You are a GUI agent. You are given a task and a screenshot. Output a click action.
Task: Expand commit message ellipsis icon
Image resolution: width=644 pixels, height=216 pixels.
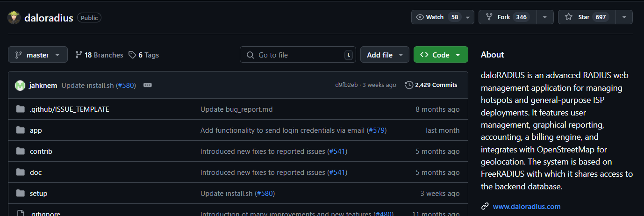point(148,85)
